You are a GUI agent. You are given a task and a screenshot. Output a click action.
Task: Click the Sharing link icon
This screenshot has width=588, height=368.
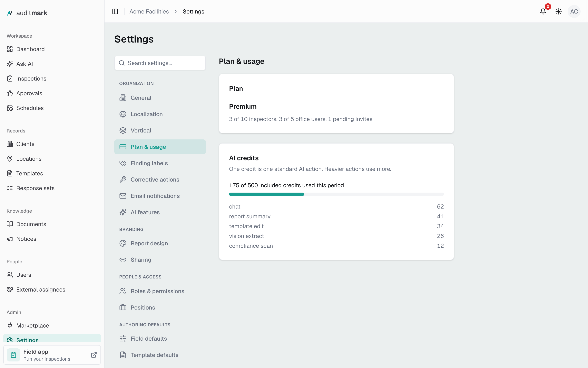point(123,260)
